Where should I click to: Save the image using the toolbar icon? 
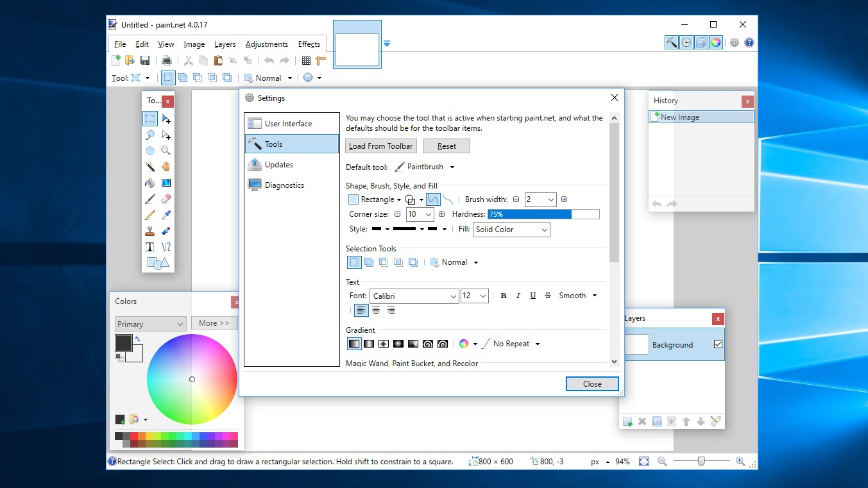pos(145,60)
